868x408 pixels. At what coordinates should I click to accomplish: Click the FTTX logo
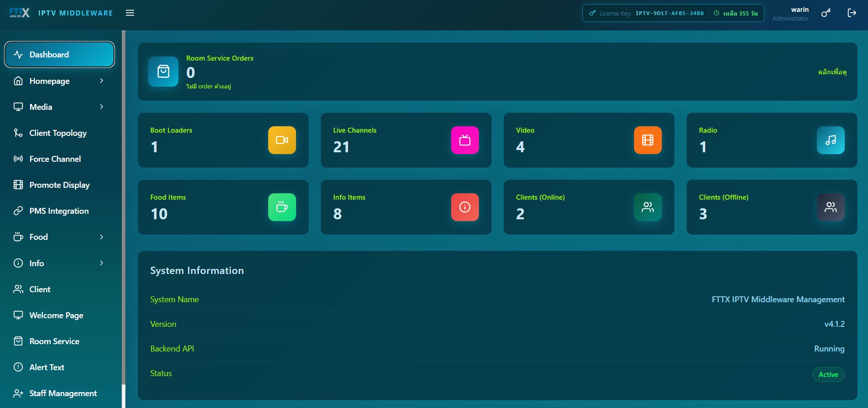(20, 13)
